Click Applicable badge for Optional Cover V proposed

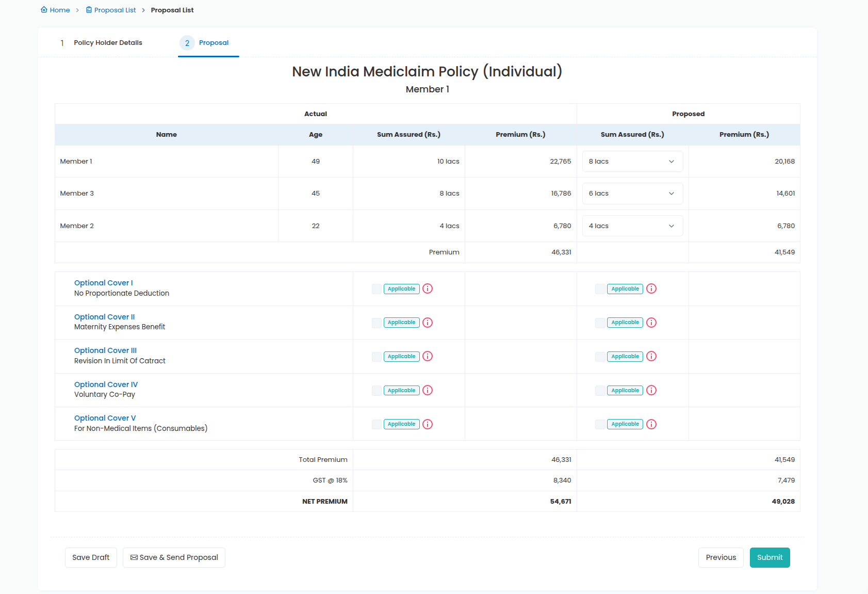(625, 424)
